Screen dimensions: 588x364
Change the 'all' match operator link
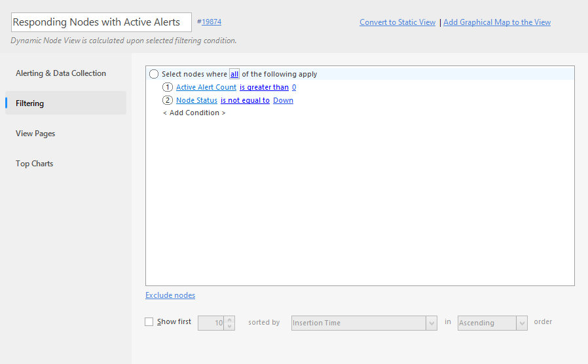(x=234, y=74)
